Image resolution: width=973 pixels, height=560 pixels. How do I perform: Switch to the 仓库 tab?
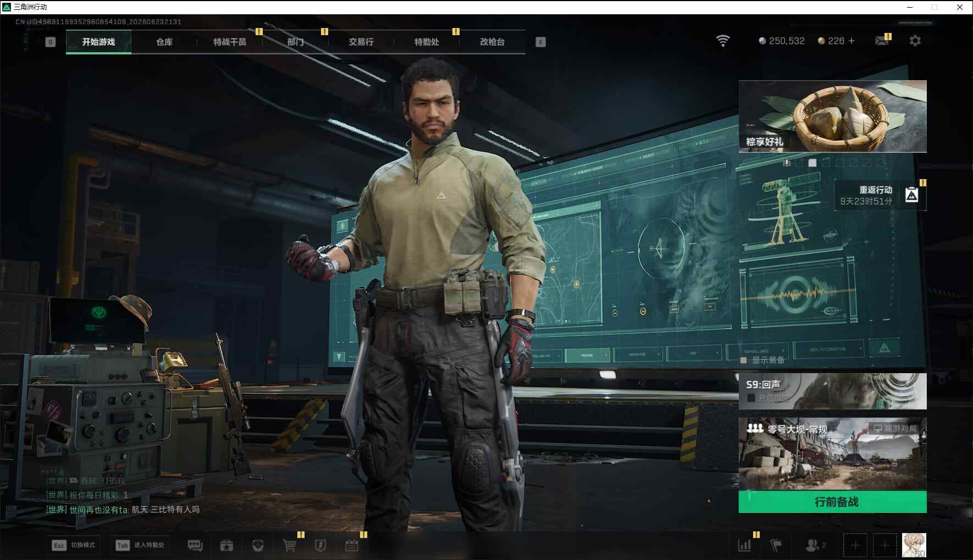click(164, 42)
